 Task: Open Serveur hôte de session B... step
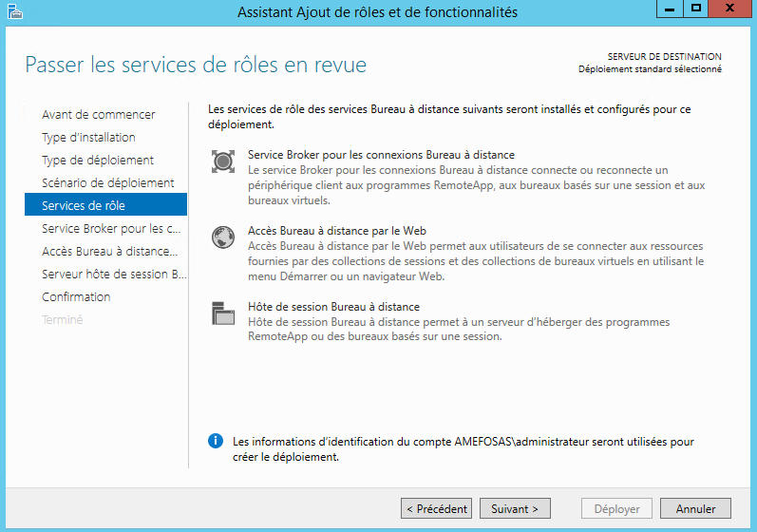coord(114,274)
